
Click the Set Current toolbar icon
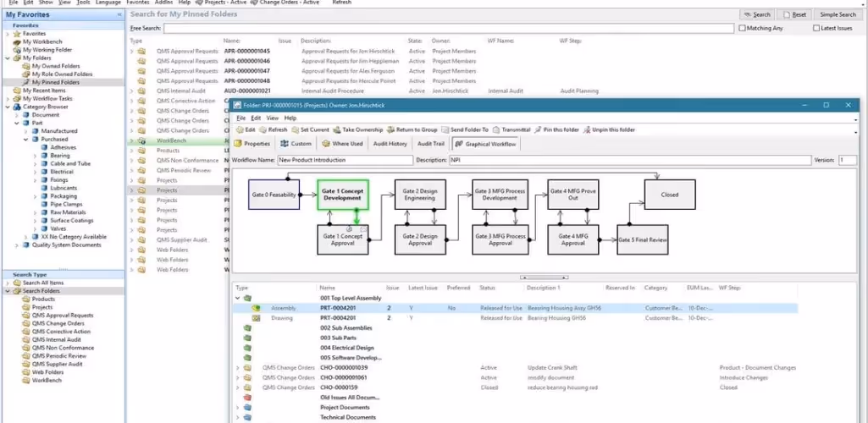[295, 130]
